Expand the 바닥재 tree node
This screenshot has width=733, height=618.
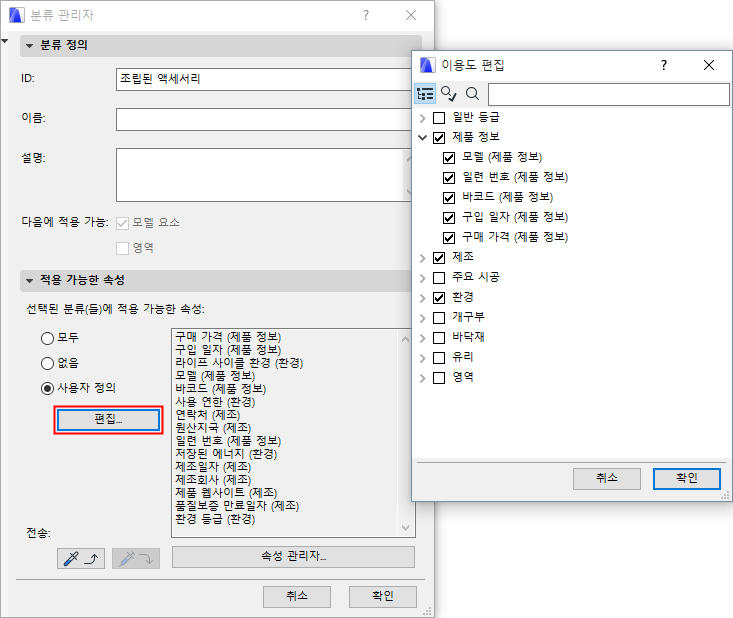point(423,338)
